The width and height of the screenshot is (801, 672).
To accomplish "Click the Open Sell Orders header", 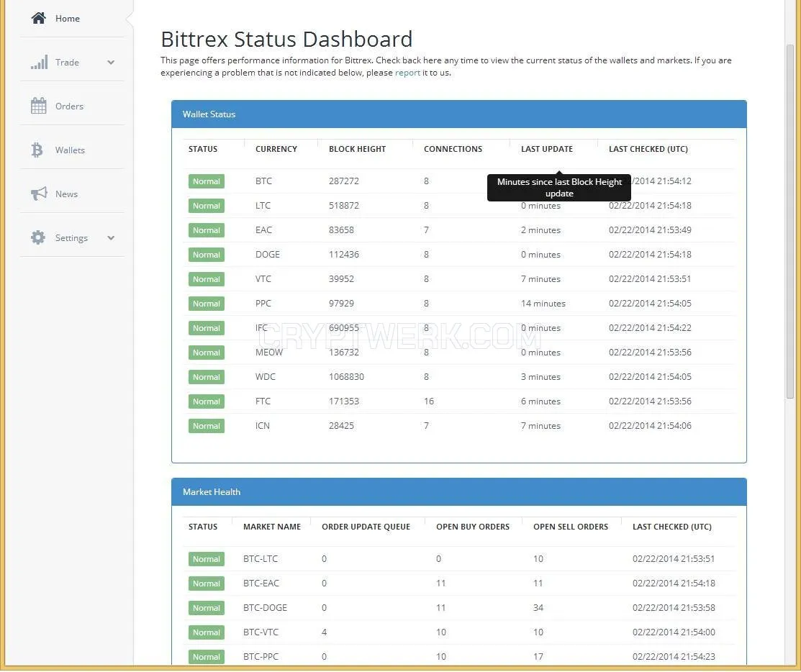I will coord(571,527).
